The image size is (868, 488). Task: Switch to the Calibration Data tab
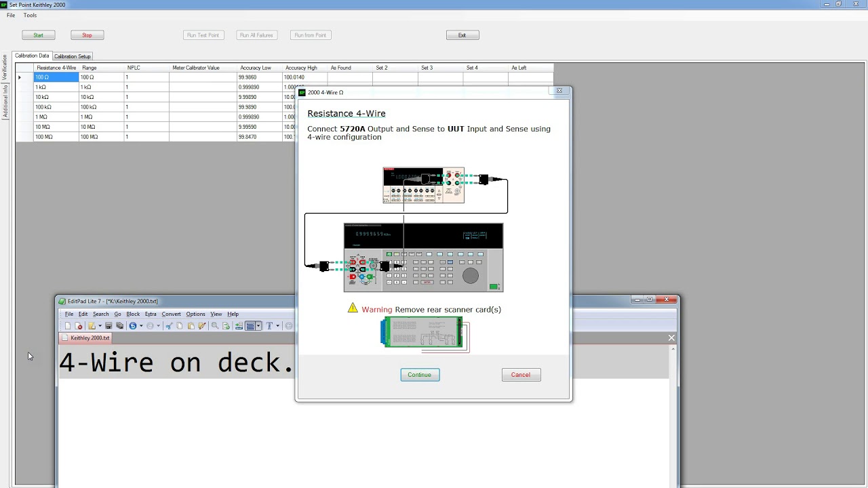32,56
